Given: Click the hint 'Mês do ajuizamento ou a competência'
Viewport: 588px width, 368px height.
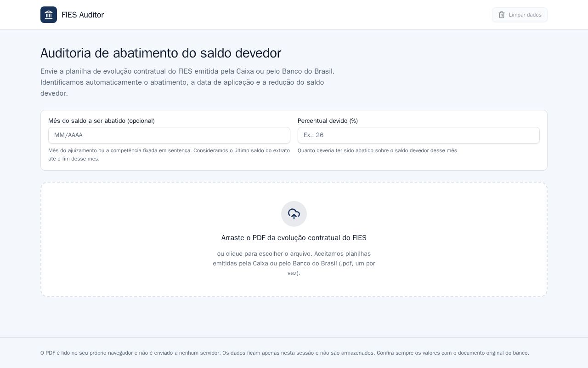Looking at the screenshot, I should pos(169,155).
